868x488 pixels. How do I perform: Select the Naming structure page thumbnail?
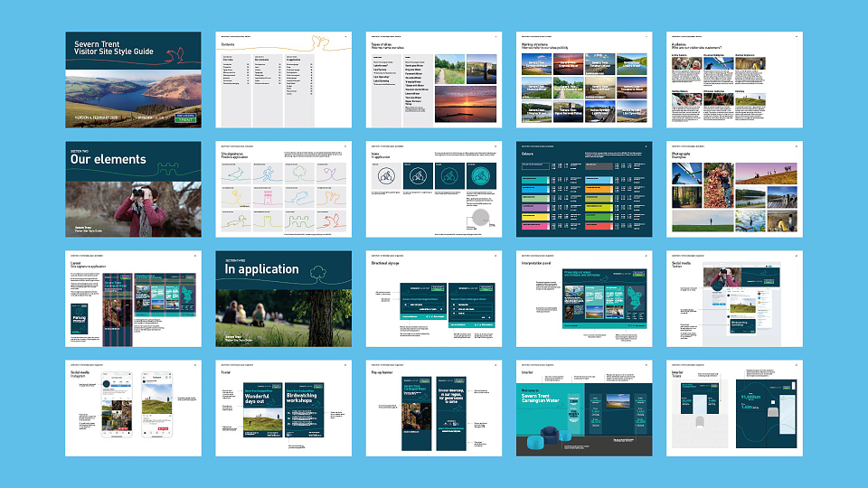click(584, 80)
